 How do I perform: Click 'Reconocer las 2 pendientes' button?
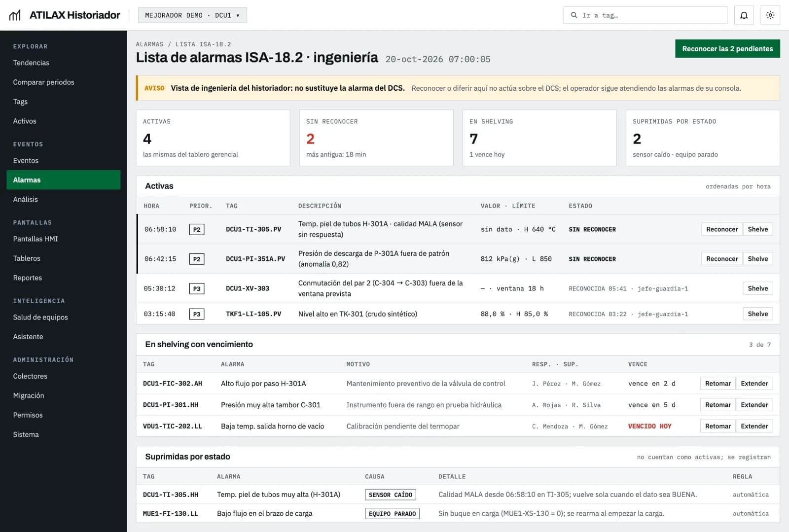tap(727, 49)
